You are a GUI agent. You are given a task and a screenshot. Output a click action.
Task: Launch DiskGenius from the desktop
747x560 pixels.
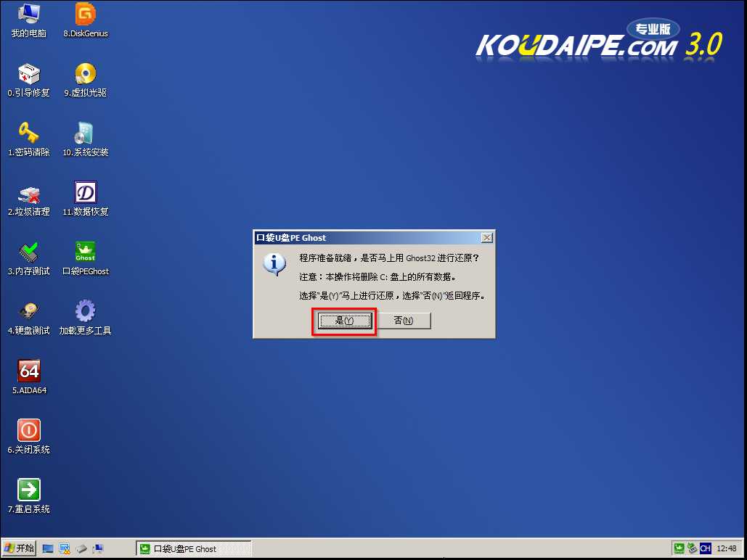coord(86,15)
